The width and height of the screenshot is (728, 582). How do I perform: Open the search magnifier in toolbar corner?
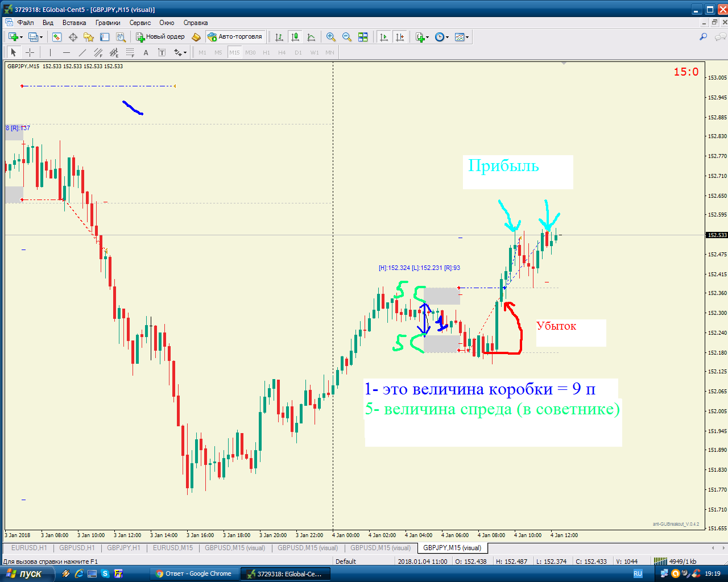click(703, 37)
